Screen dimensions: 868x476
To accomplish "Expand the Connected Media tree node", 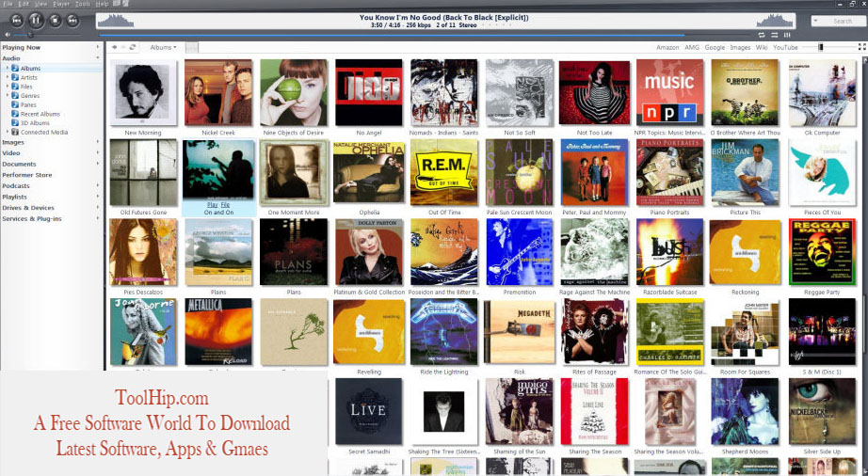I will point(8,132).
